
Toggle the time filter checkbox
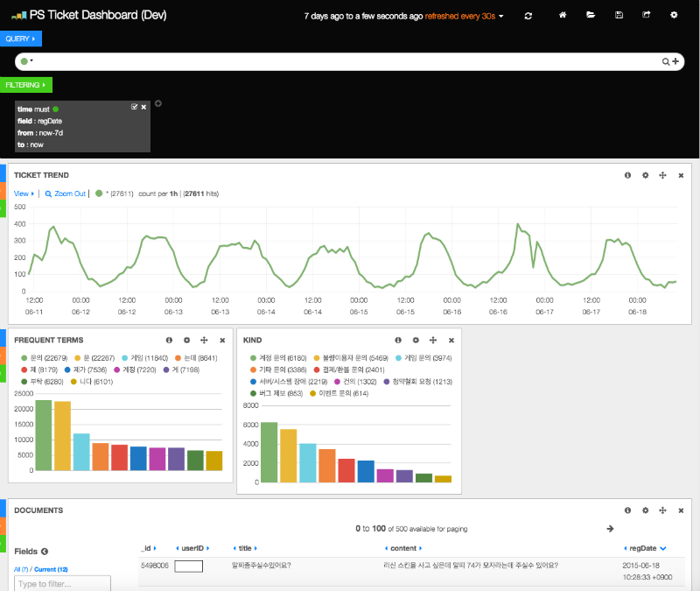[134, 107]
